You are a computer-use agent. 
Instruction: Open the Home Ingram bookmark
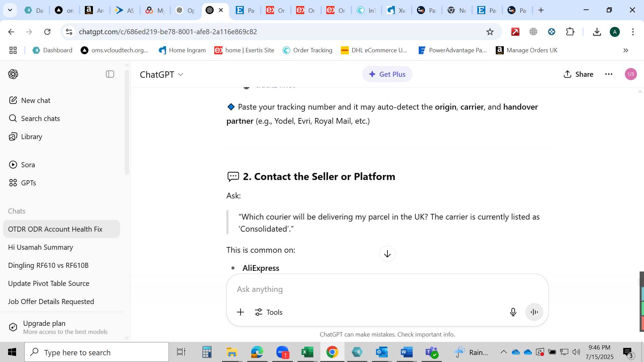click(182, 50)
